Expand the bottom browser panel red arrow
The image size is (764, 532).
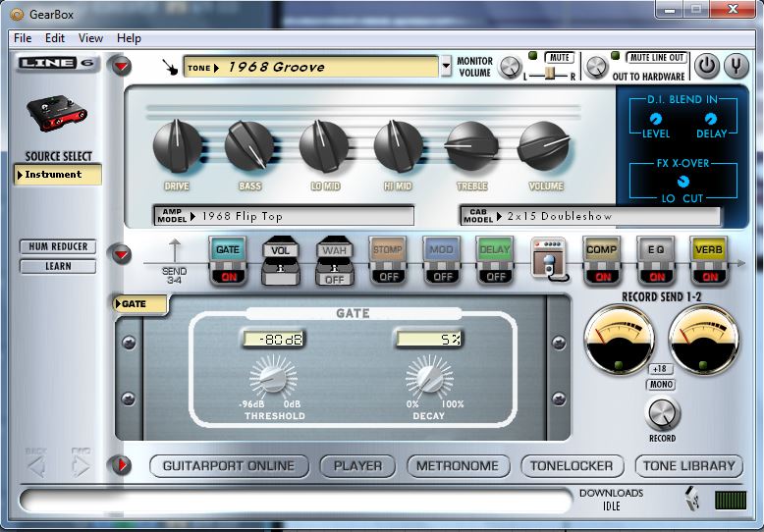pyautogui.click(x=122, y=465)
